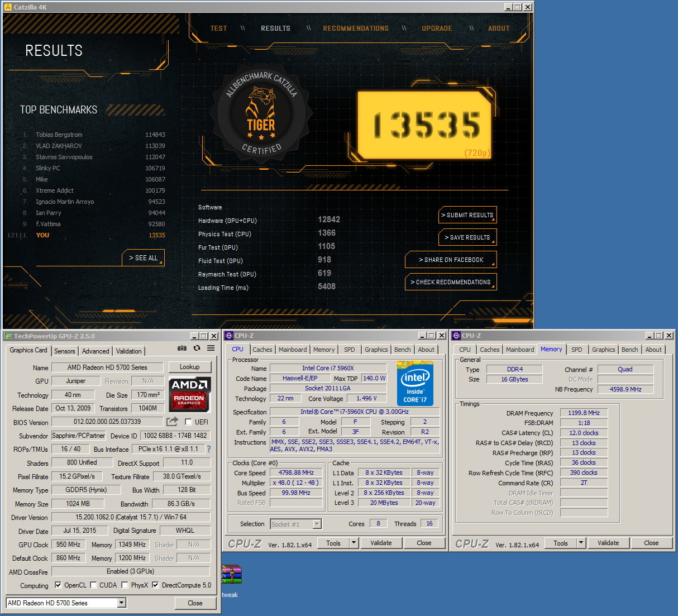678x616 pixels.
Task: Toggle the PhysX computing checkbox
Action: coord(125,585)
